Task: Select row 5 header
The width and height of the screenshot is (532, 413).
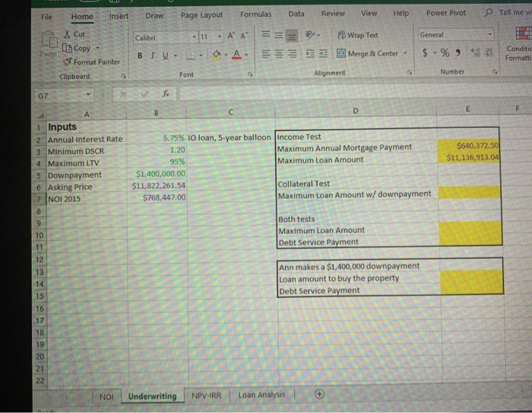Action: point(39,175)
